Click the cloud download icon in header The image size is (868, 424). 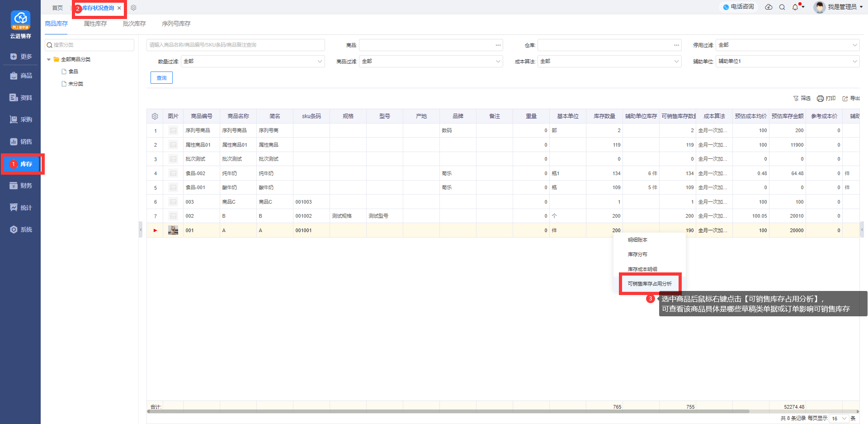tap(769, 7)
